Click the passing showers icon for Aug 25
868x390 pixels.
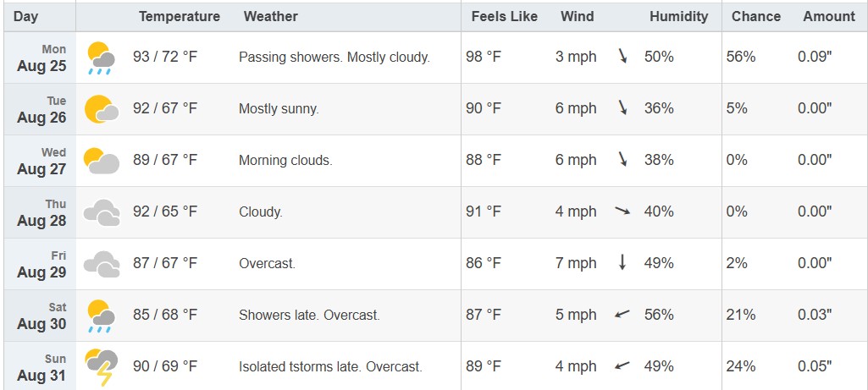point(102,58)
